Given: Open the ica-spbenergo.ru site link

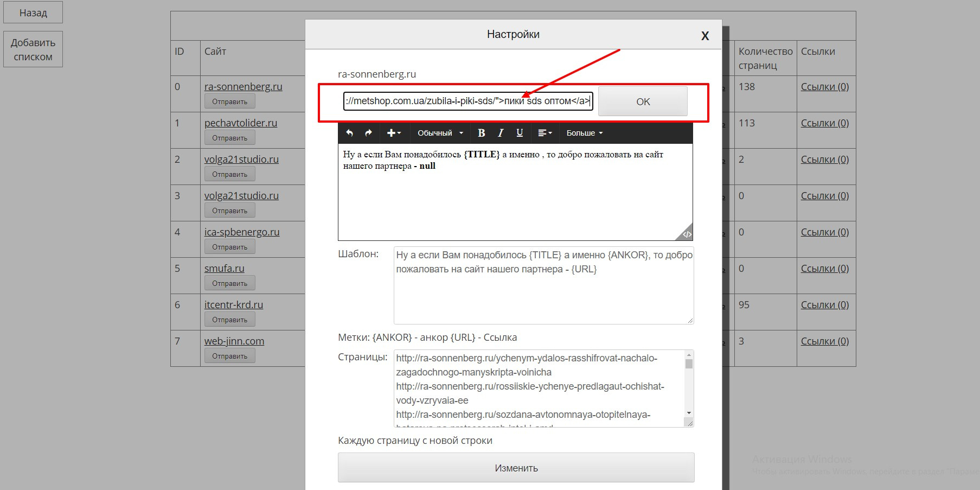Looking at the screenshot, I should [x=242, y=232].
